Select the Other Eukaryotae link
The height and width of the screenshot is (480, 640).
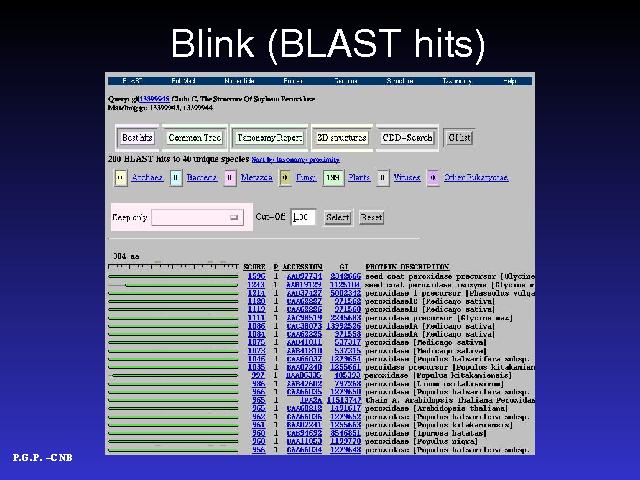[x=476, y=178]
